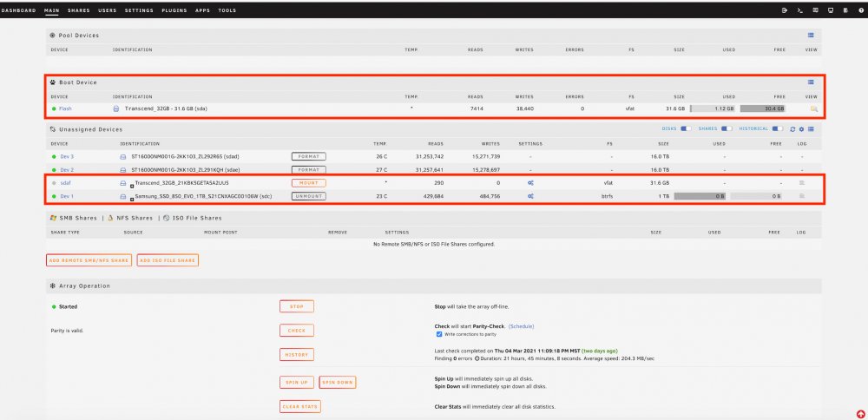This screenshot has width=868, height=420.
Task: Click Spin Down button
Action: pyautogui.click(x=337, y=383)
